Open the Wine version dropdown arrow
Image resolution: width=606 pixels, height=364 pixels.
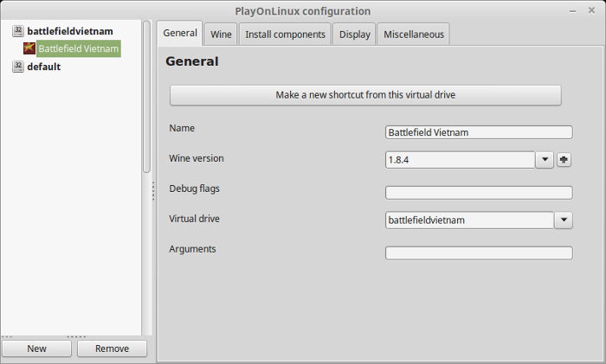coord(545,160)
